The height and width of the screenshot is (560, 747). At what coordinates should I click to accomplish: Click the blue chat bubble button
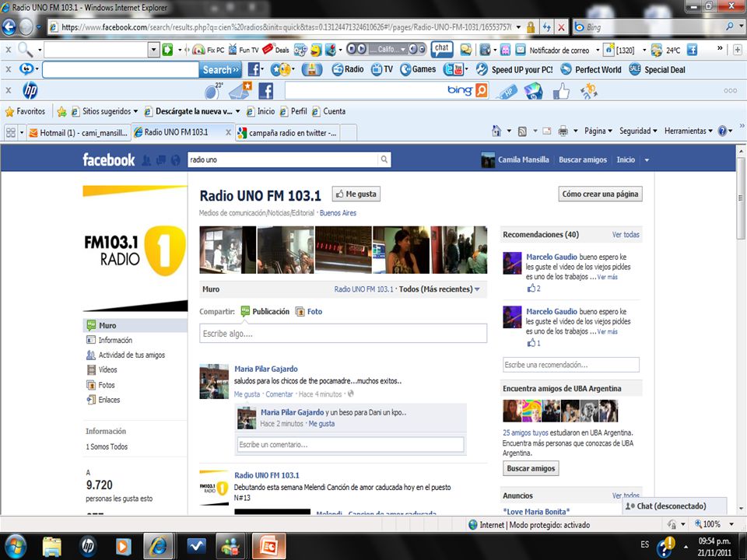tap(442, 48)
